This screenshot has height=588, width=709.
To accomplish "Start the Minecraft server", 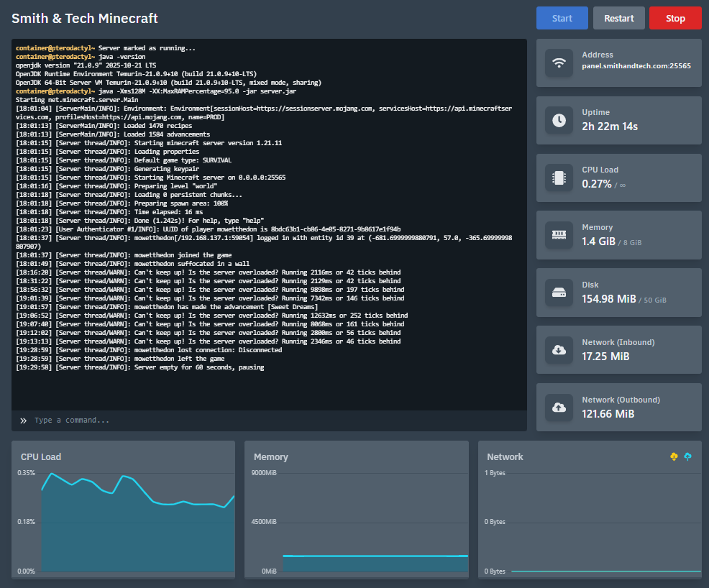I will tap(562, 18).
